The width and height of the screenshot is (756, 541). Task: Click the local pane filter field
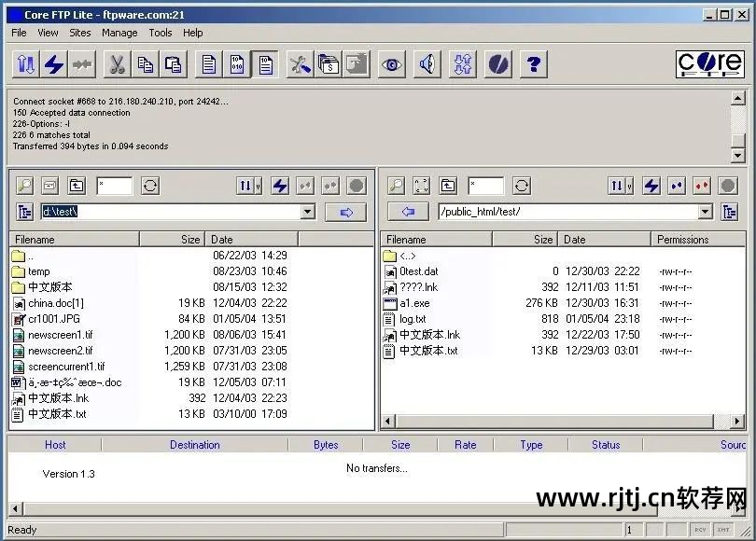pos(114,186)
